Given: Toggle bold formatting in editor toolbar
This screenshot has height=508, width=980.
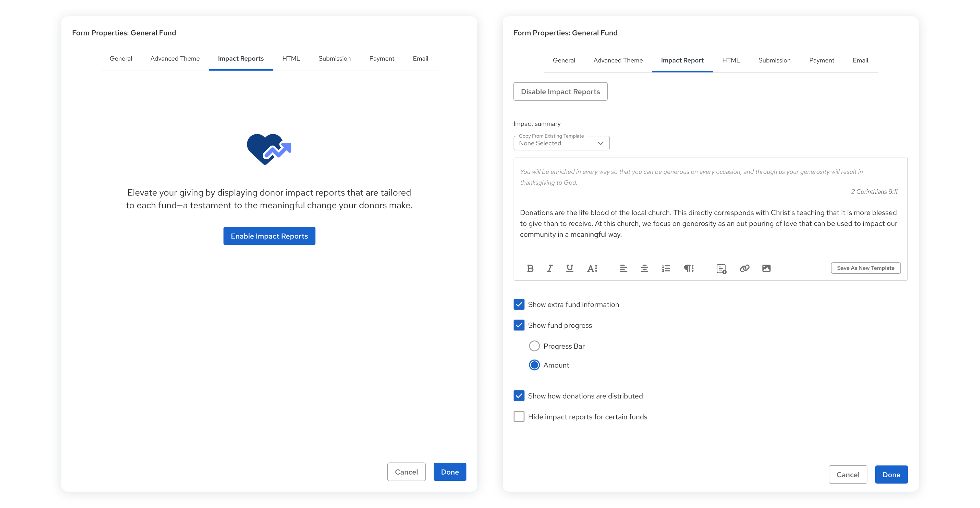Looking at the screenshot, I should click(x=530, y=268).
